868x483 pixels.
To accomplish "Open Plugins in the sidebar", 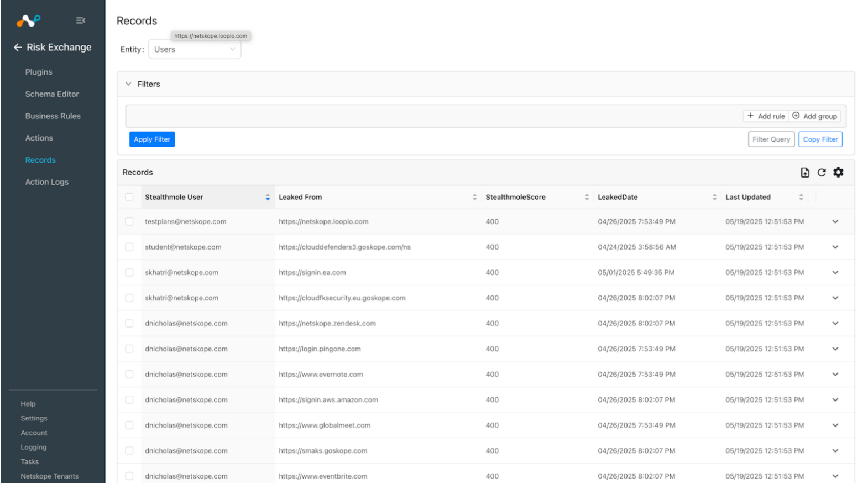I will [39, 72].
